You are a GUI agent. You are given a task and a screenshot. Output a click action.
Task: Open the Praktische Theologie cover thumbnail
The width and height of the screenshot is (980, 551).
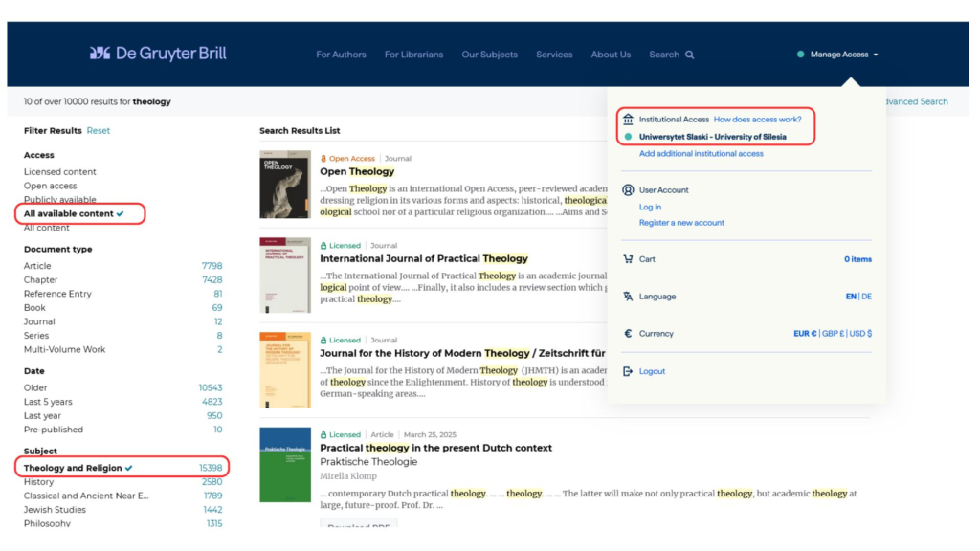(x=285, y=465)
